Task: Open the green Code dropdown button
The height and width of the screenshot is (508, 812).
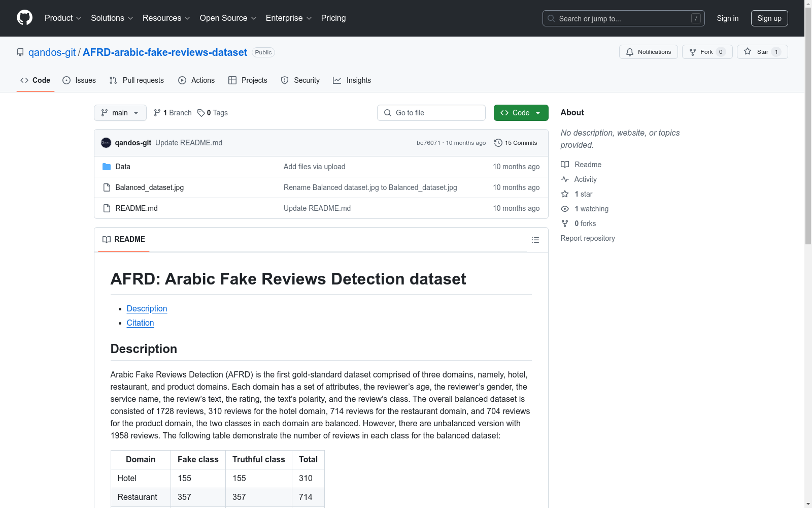Action: [521, 113]
